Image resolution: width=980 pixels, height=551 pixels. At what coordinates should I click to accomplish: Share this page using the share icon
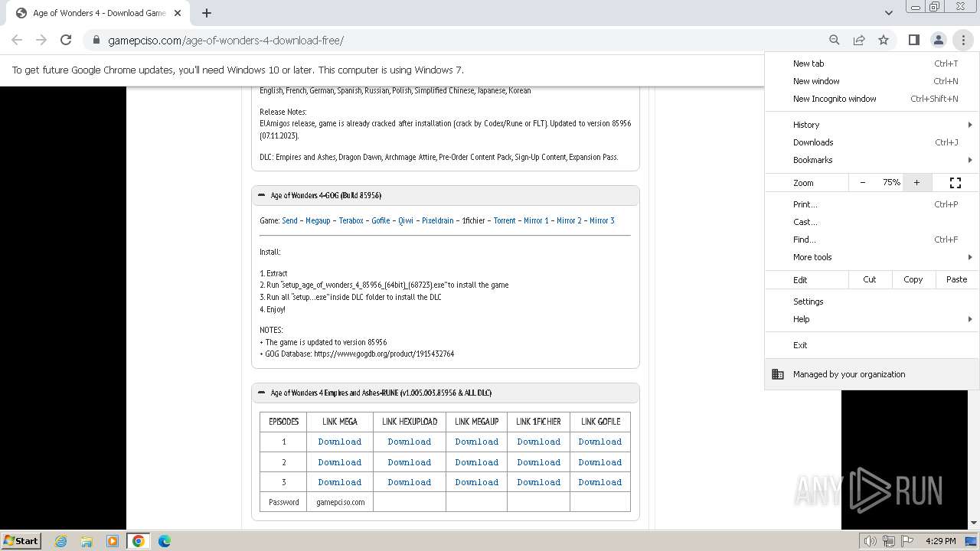point(859,40)
